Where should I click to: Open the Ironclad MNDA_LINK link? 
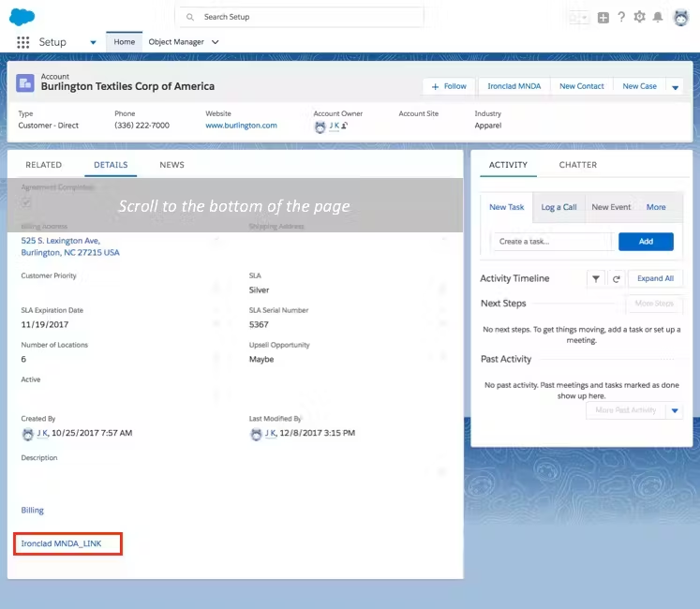pyautogui.click(x=61, y=543)
